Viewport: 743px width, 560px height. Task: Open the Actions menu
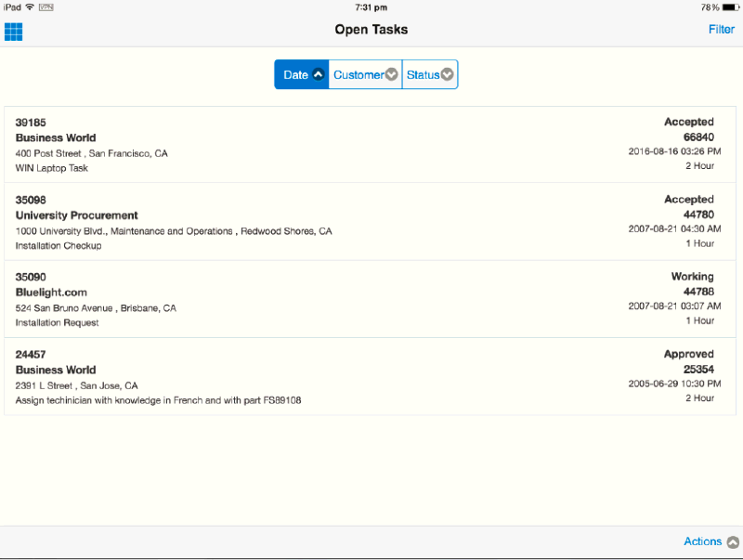tap(702, 541)
